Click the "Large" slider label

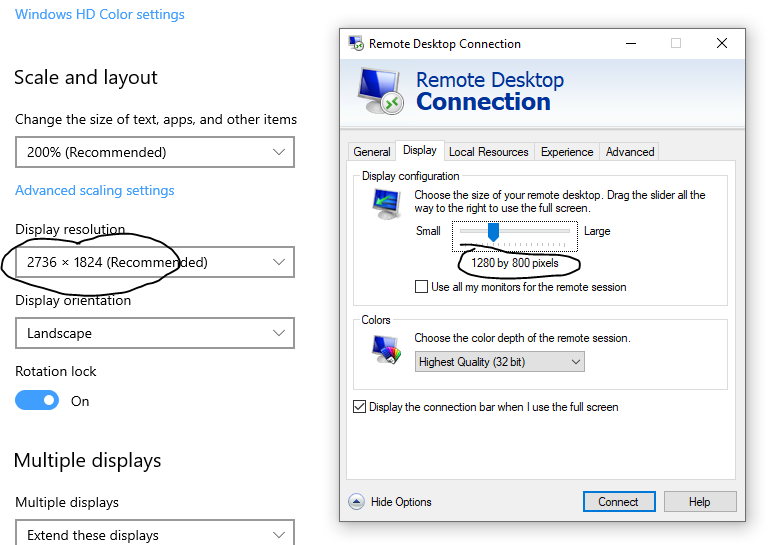tap(597, 231)
